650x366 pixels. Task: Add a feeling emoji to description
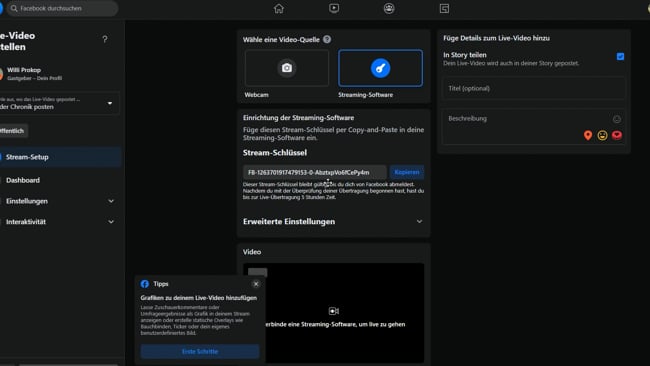click(x=602, y=135)
